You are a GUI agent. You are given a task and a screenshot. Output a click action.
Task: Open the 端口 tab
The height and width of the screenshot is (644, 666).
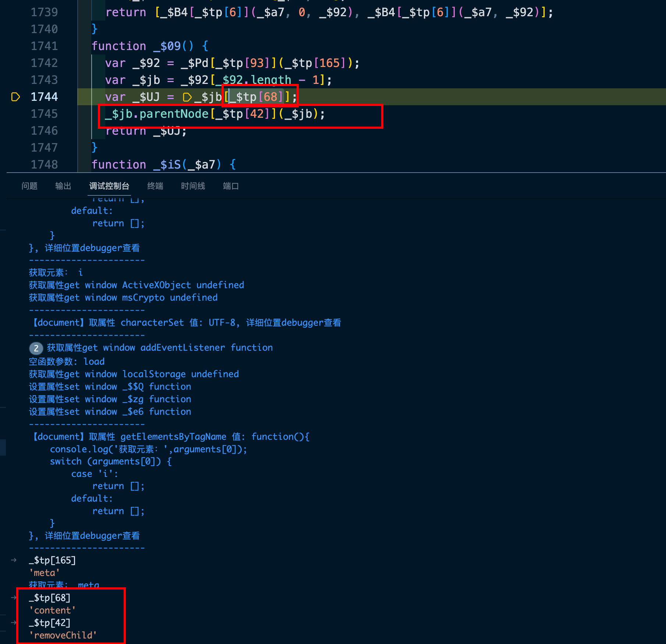coord(231,186)
